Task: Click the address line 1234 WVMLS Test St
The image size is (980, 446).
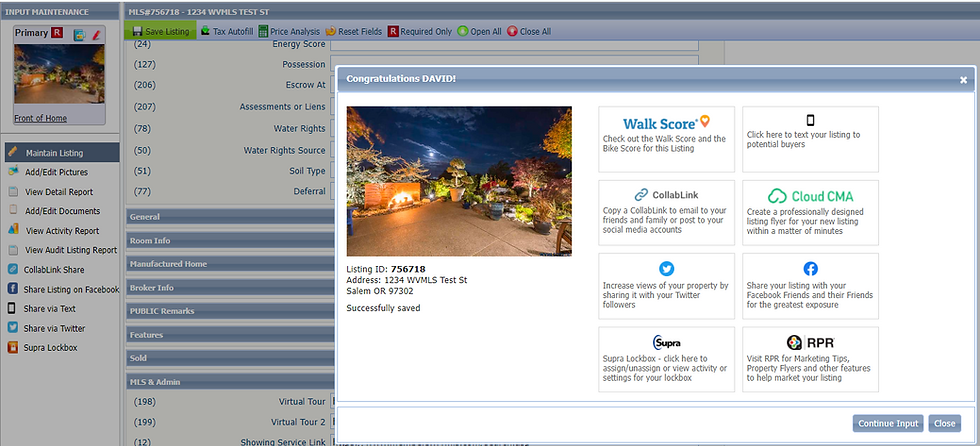Action: point(407,280)
